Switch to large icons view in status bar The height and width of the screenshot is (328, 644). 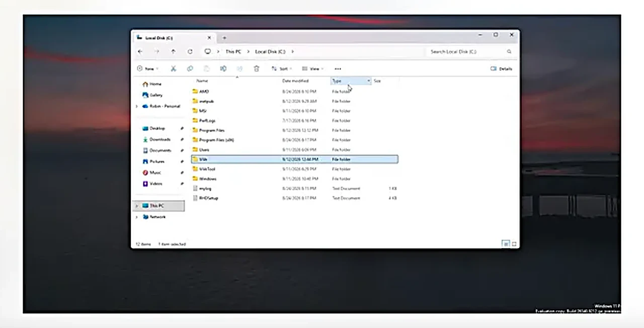pyautogui.click(x=514, y=244)
